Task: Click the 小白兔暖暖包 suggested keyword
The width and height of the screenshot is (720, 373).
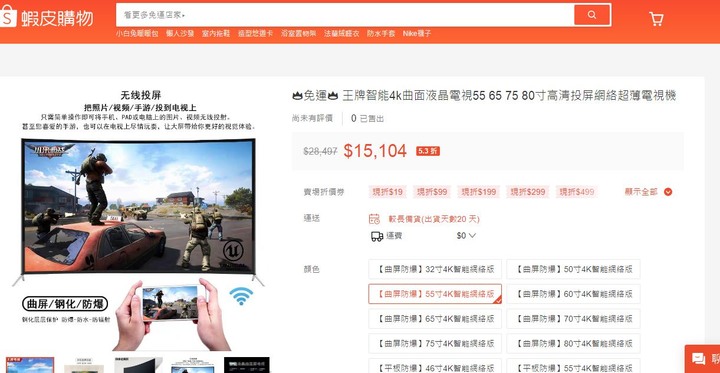Action: [x=137, y=34]
